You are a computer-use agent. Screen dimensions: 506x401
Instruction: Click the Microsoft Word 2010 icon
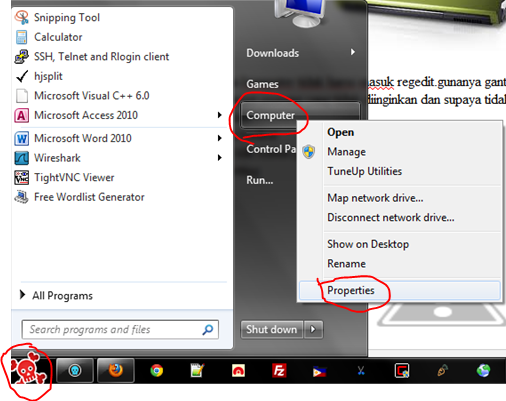coord(22,138)
